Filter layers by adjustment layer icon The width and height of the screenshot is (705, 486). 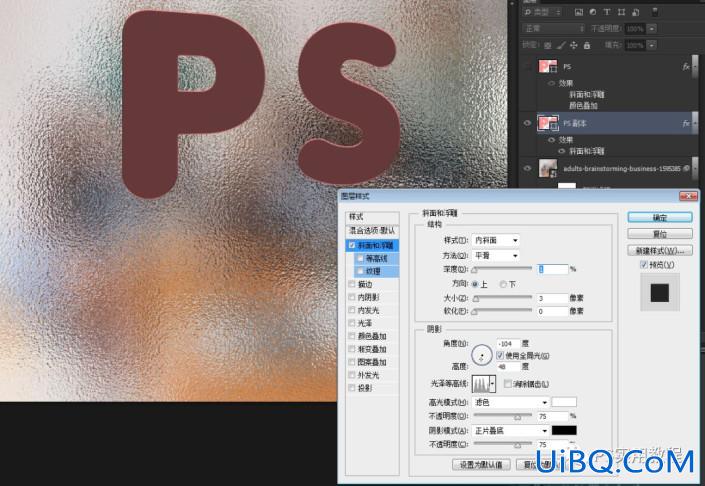coord(593,13)
